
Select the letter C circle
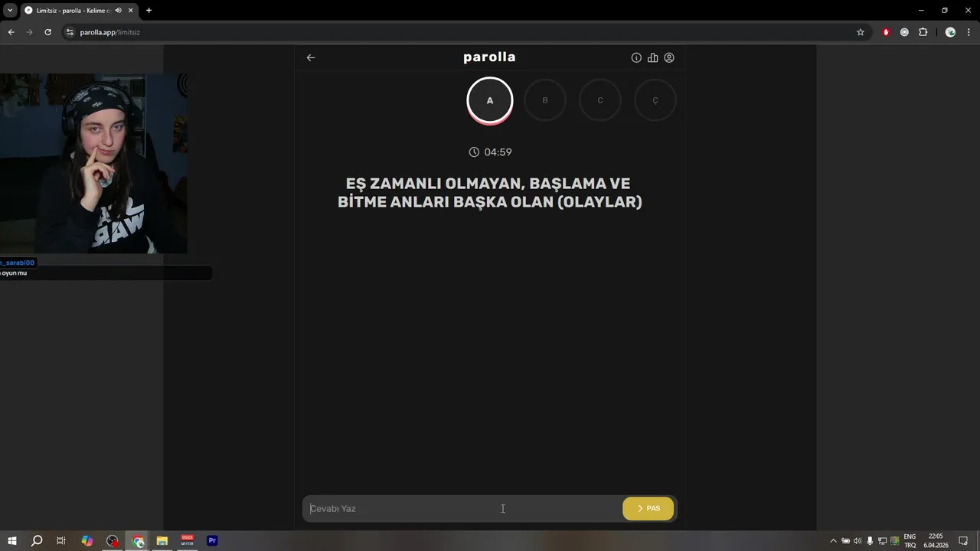tap(600, 100)
